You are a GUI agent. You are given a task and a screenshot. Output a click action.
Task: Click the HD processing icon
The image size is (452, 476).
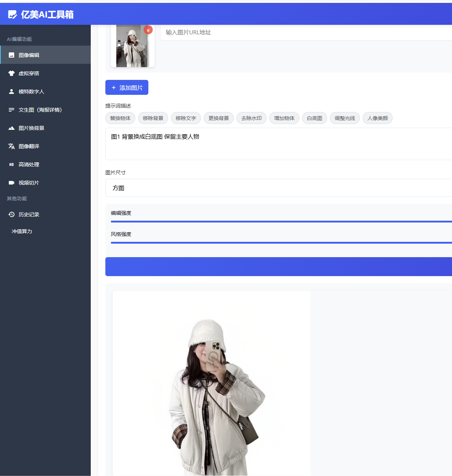(x=11, y=165)
